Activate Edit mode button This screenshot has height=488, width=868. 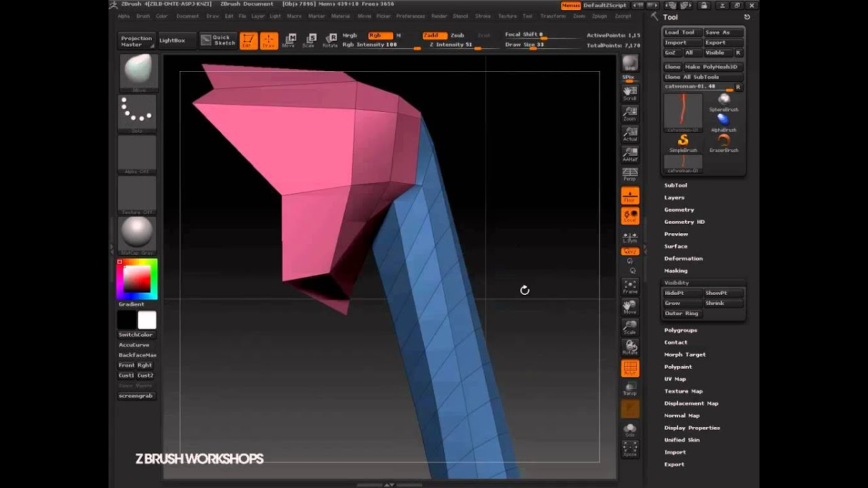pos(249,41)
